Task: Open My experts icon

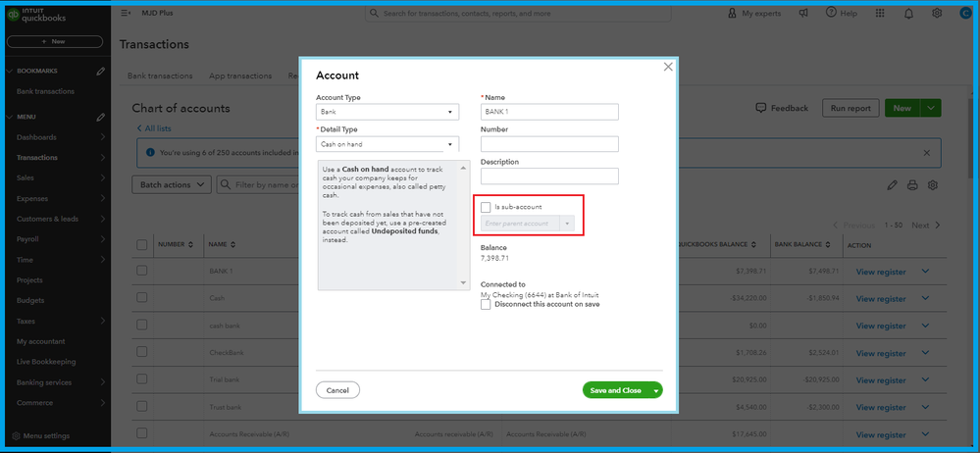Action: (x=732, y=13)
